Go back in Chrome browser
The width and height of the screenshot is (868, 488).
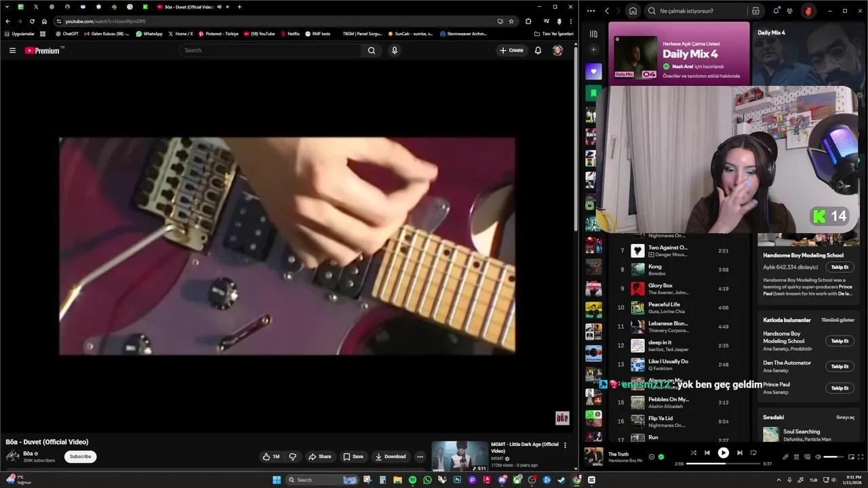tap(7, 21)
